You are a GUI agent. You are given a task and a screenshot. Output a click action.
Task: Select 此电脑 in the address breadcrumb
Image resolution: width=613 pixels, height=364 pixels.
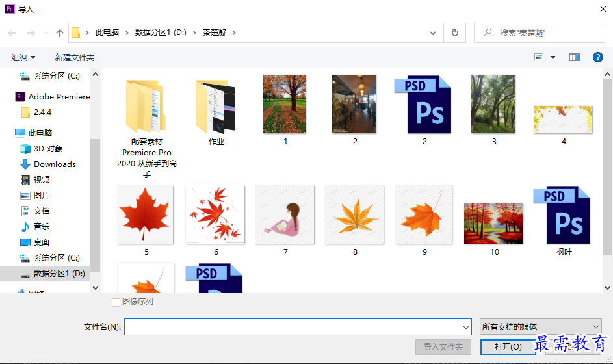(107, 32)
